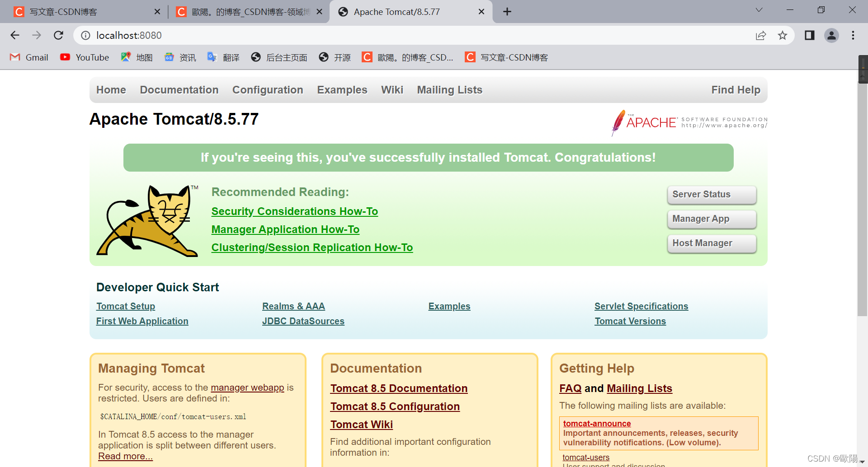Open a new tab with the plus button

pyautogui.click(x=507, y=12)
